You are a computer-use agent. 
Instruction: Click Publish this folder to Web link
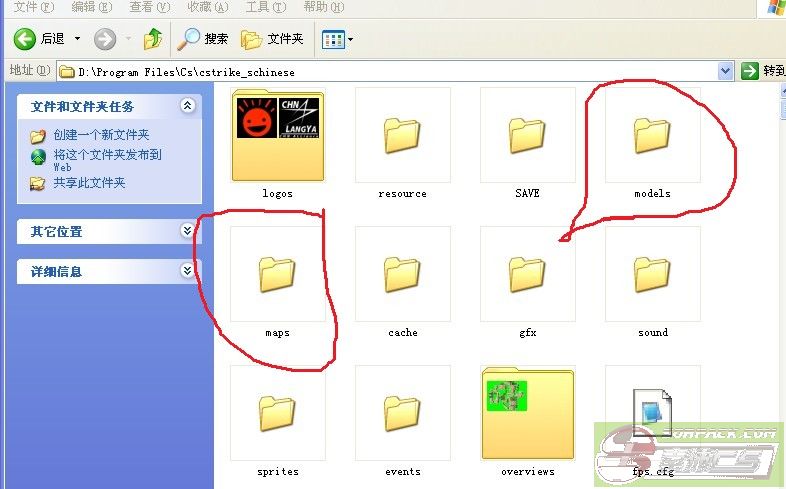(106, 155)
